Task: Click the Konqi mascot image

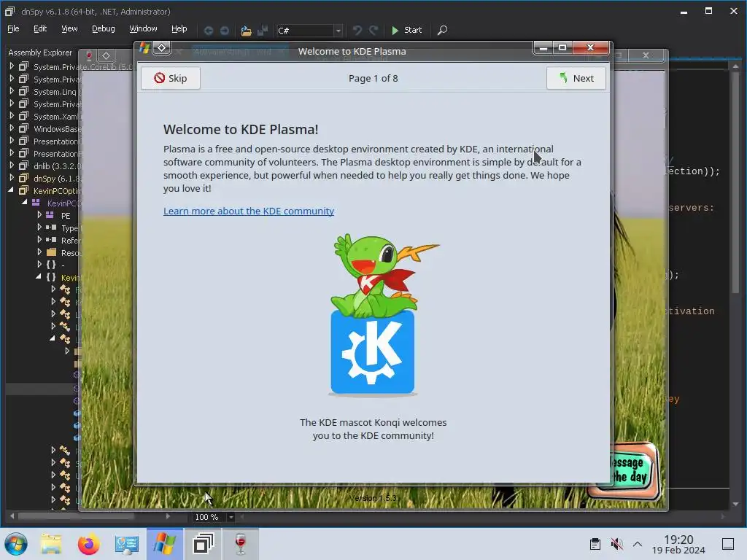Action: [373, 314]
